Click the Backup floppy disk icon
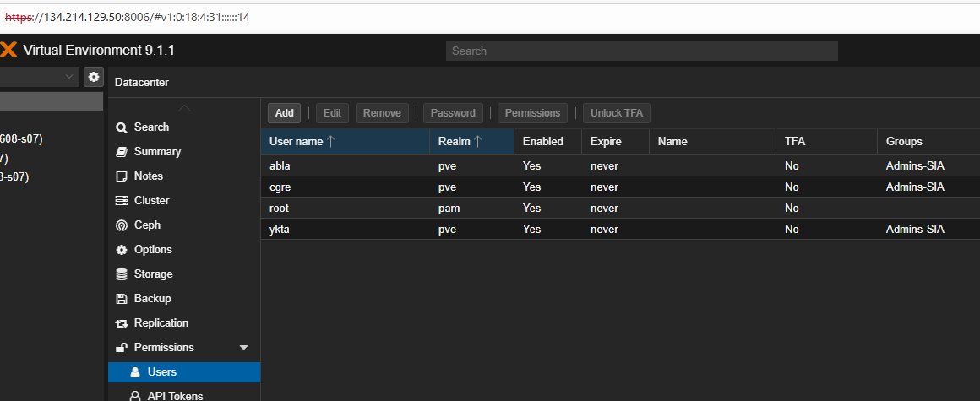 121,299
